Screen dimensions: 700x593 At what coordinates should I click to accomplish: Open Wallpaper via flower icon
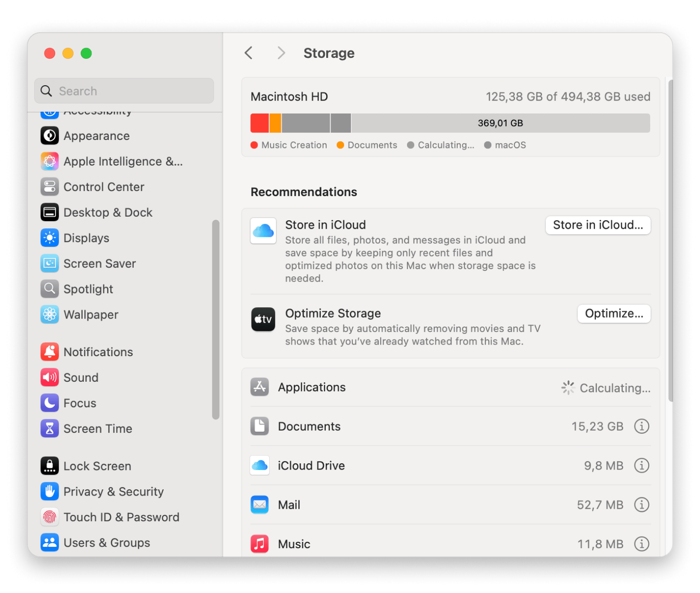50,314
